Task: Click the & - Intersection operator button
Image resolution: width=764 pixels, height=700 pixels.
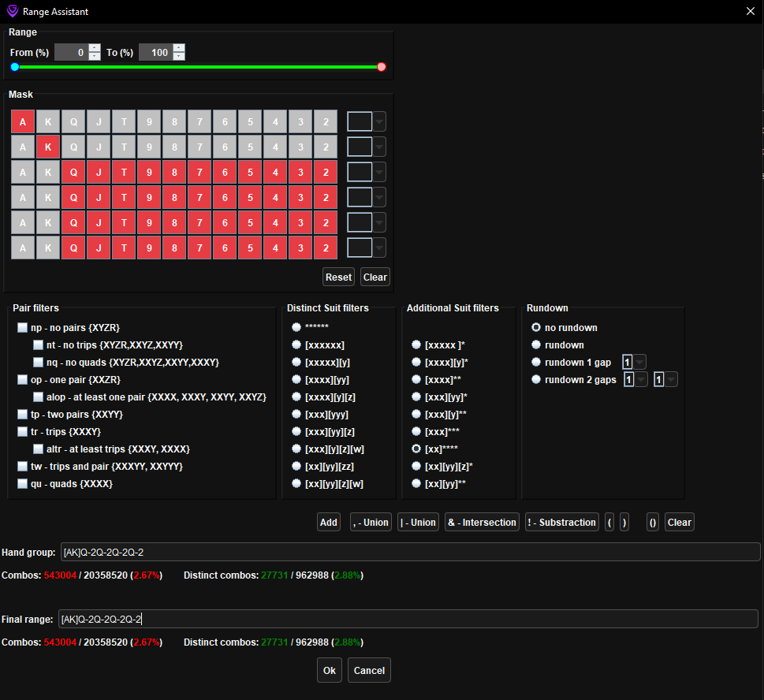Action: [x=482, y=522]
